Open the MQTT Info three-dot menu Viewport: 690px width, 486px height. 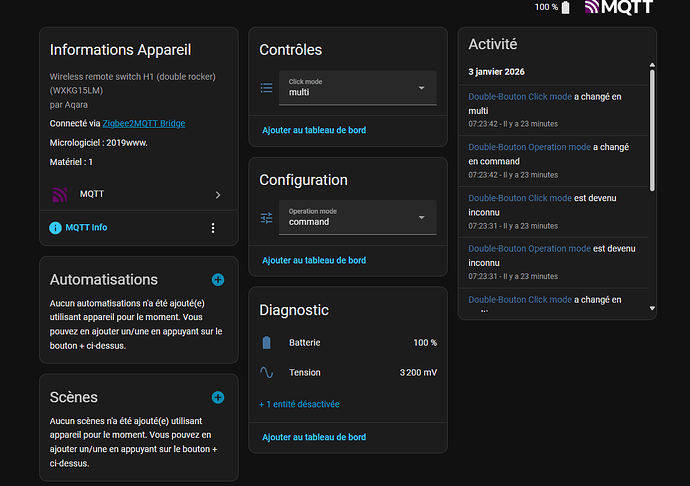click(x=213, y=228)
